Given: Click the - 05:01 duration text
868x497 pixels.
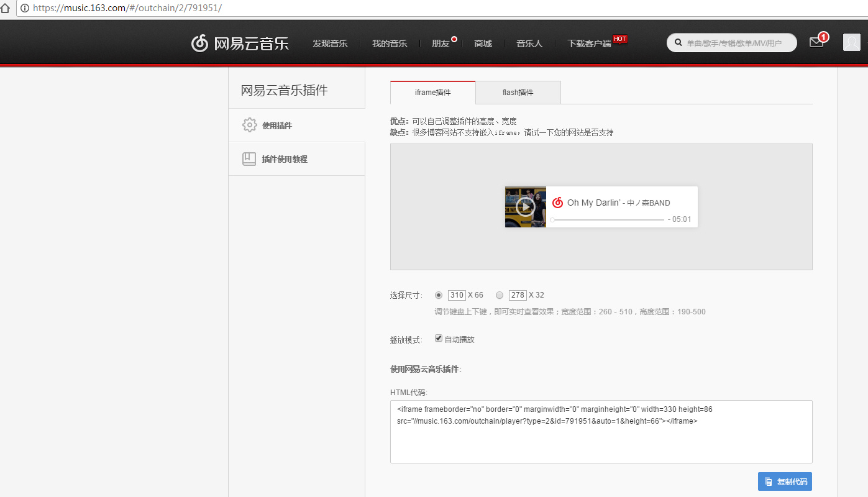Looking at the screenshot, I should pos(680,219).
